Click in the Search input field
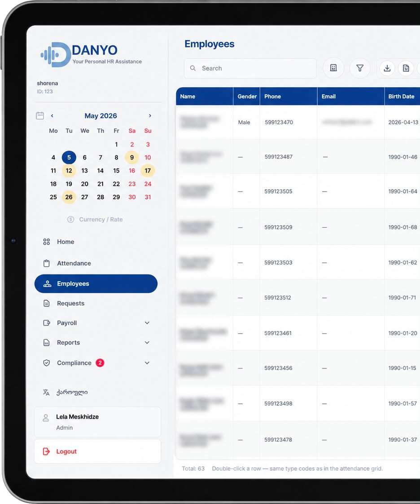This screenshot has width=420, height=504. pyautogui.click(x=250, y=68)
